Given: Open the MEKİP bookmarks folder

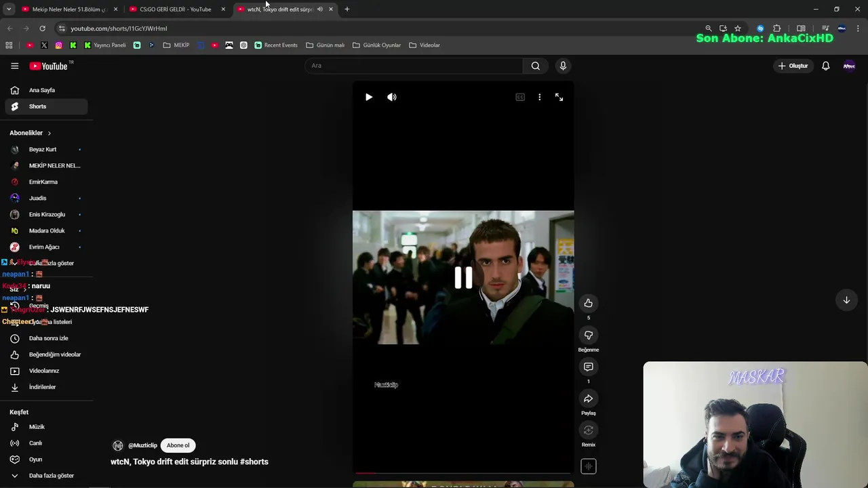Looking at the screenshot, I should [x=176, y=45].
